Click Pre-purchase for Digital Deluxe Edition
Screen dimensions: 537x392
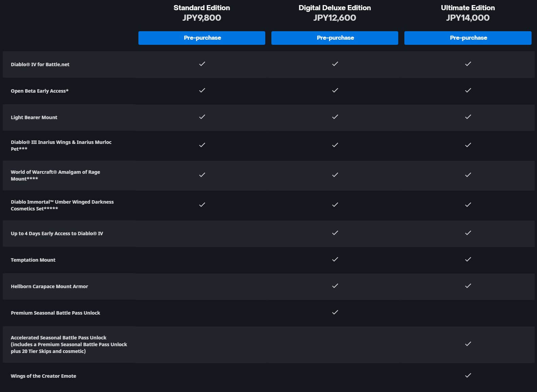click(335, 38)
